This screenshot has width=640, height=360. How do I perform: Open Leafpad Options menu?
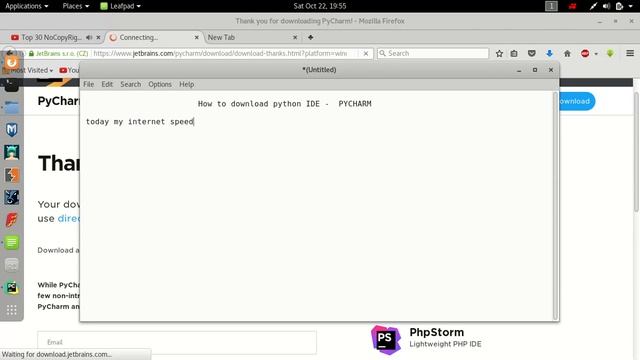point(160,84)
